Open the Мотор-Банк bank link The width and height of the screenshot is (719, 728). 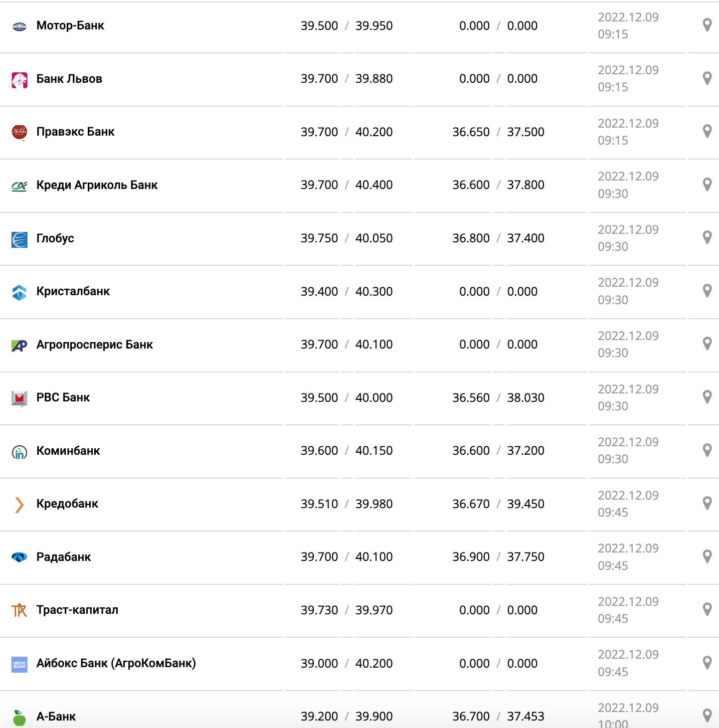70,25
